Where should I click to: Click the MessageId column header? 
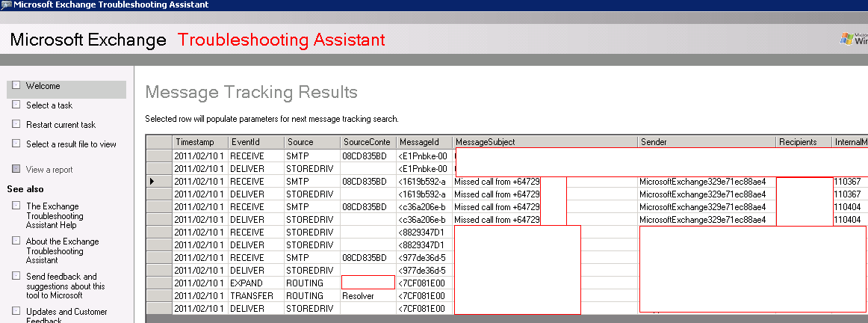pyautogui.click(x=424, y=142)
